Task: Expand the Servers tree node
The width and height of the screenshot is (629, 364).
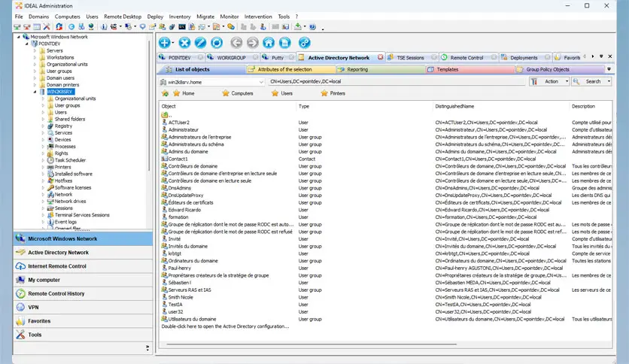Action: pyautogui.click(x=35, y=51)
